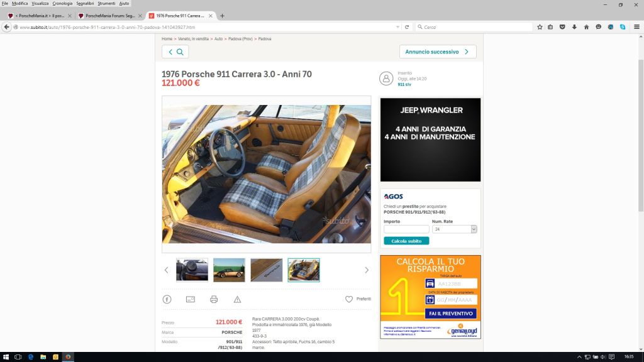This screenshot has height=362, width=644.
Task: Click the GG/MM/AAAA birth date field
Action: 456,300
